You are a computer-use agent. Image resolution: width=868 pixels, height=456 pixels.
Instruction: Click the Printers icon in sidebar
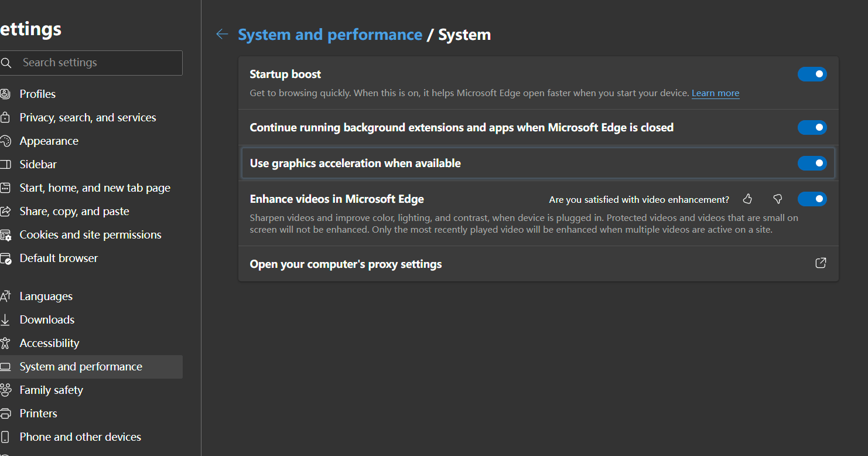[5, 414]
